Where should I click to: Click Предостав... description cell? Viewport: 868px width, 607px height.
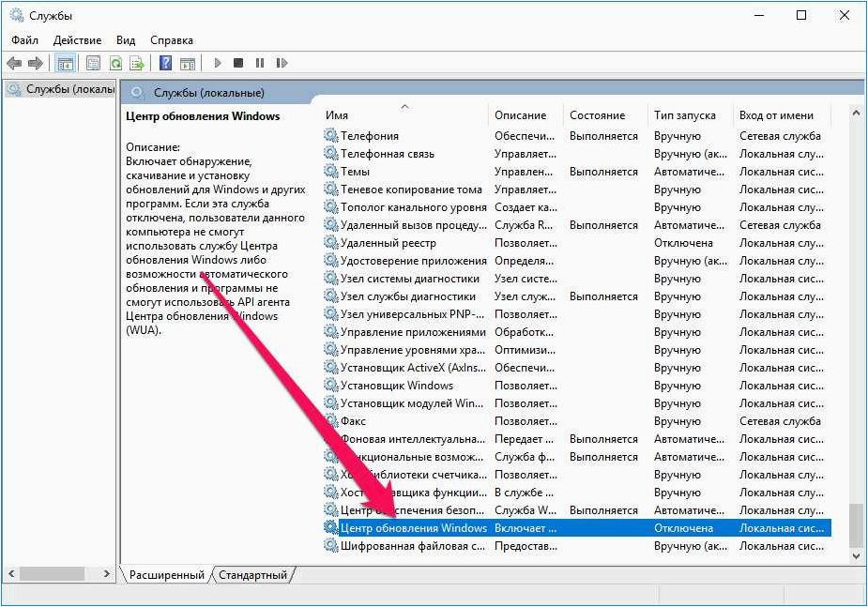(525, 546)
